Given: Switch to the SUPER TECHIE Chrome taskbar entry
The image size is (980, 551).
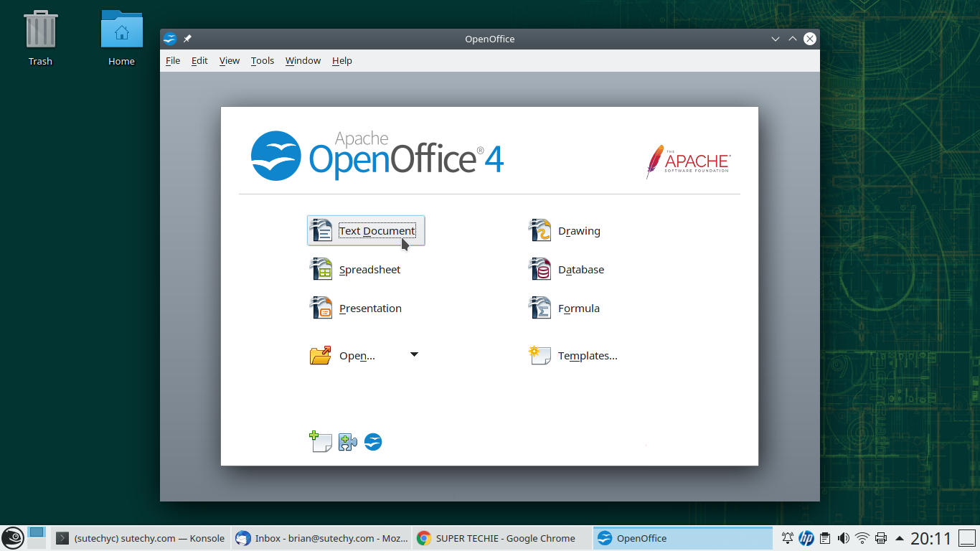Looking at the screenshot, I should 502,538.
